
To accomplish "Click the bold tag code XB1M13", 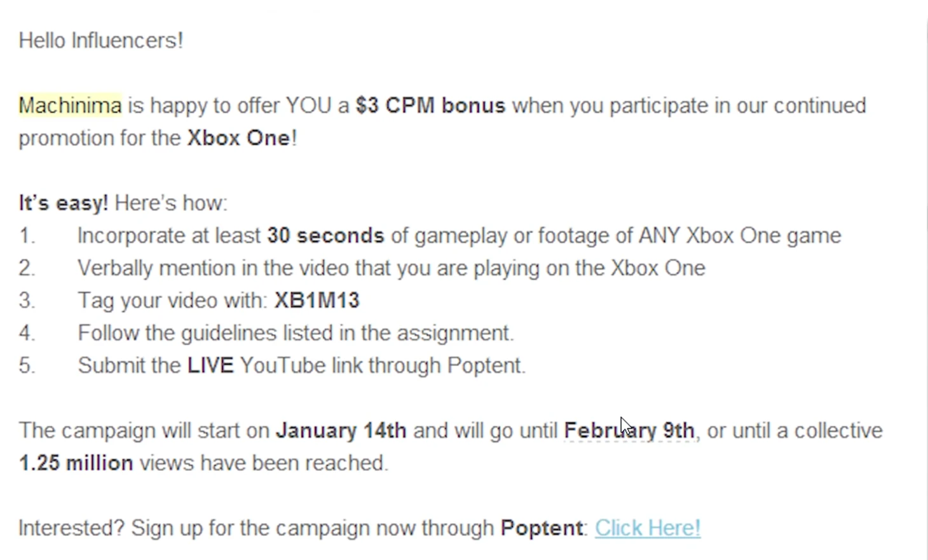I will point(317,301).
